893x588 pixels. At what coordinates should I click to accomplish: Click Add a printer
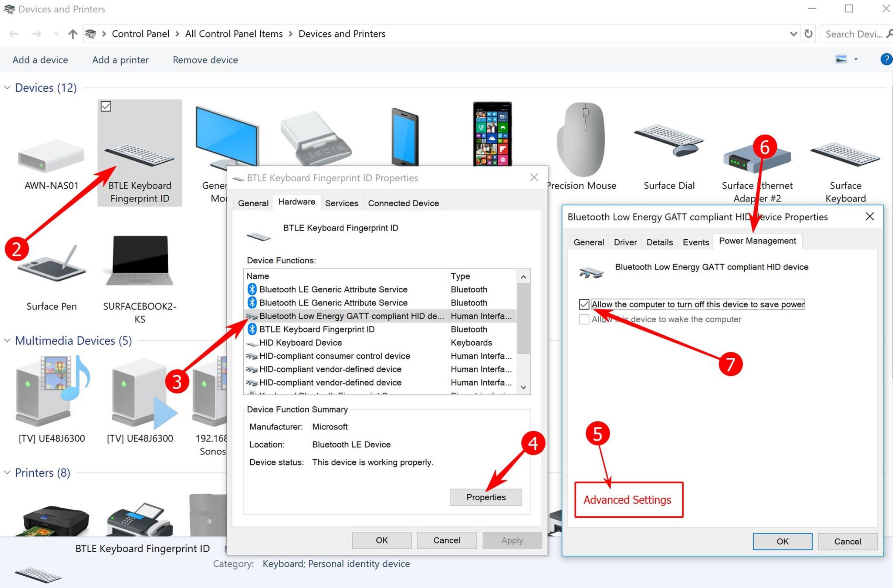click(x=121, y=60)
